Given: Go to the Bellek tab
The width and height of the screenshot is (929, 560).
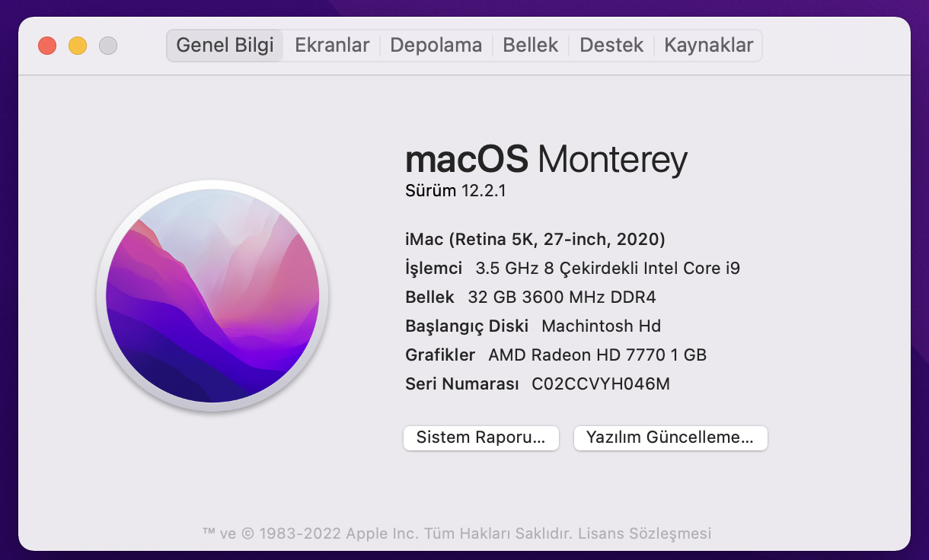Looking at the screenshot, I should (531, 46).
